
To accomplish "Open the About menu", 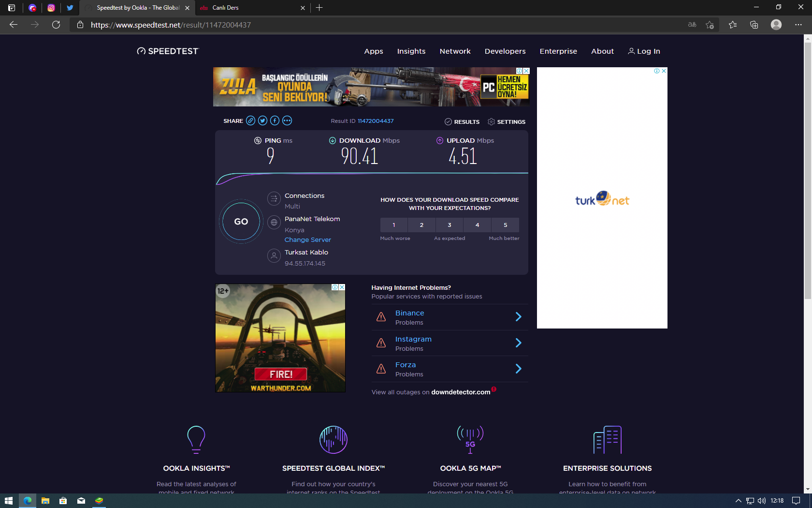I will click(603, 51).
